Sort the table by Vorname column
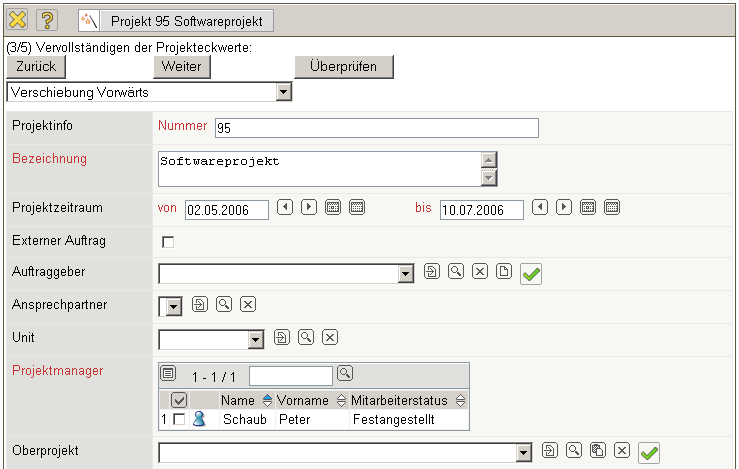 339,400
